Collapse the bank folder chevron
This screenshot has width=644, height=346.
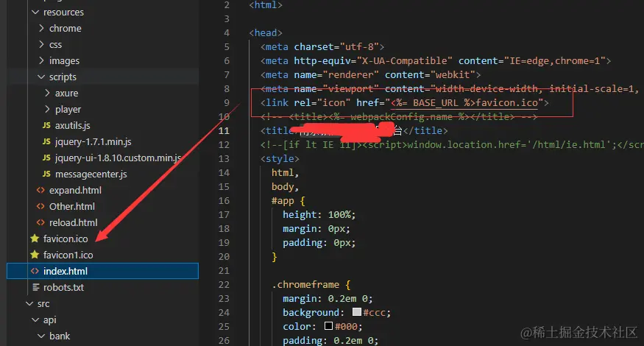click(41, 336)
